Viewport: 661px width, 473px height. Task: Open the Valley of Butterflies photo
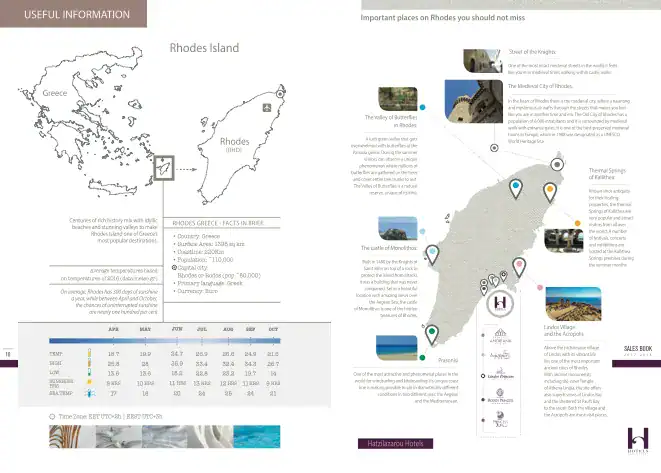(398, 99)
